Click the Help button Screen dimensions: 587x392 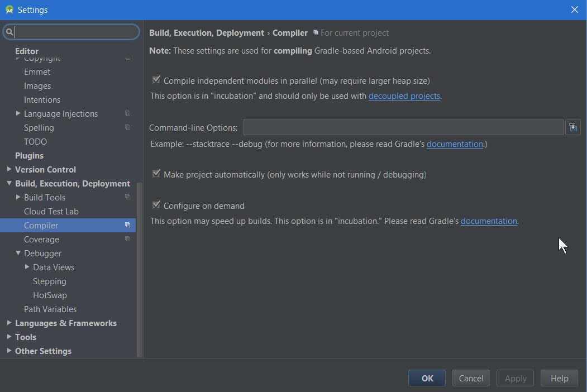point(559,378)
